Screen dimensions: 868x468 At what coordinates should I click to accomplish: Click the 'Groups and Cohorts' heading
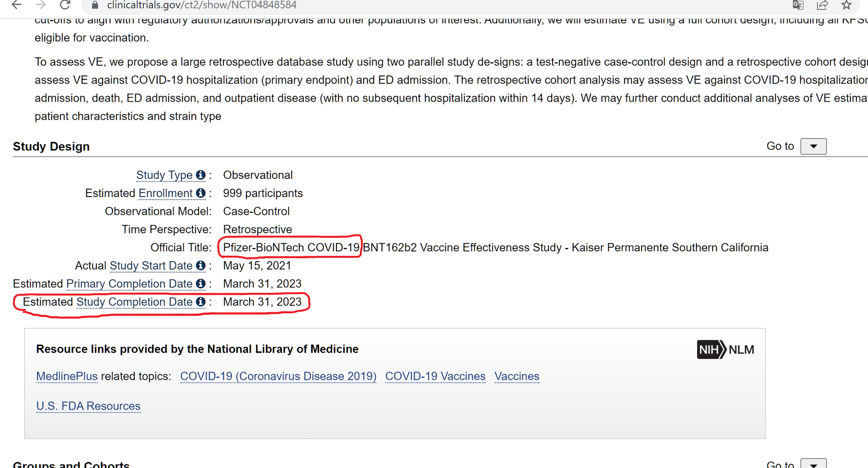click(71, 464)
